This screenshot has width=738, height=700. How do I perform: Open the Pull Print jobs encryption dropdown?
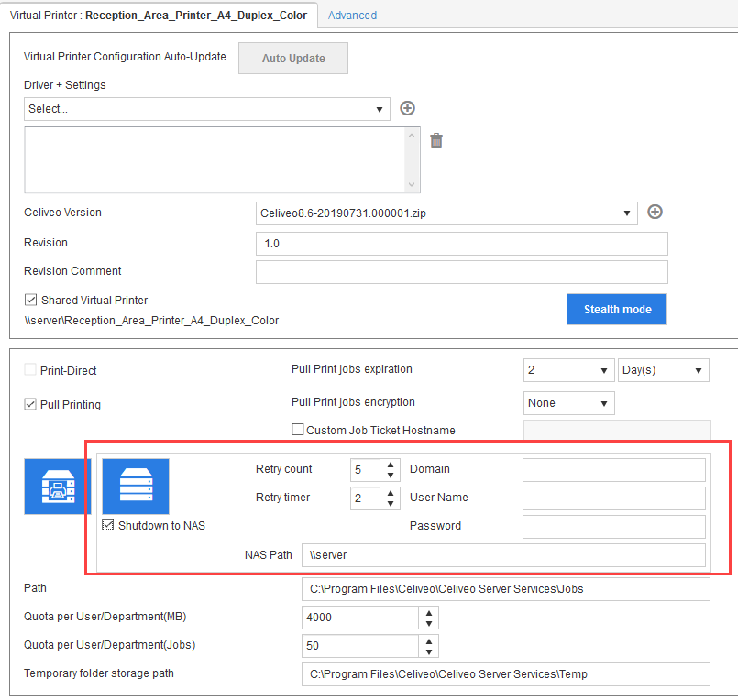coord(570,403)
